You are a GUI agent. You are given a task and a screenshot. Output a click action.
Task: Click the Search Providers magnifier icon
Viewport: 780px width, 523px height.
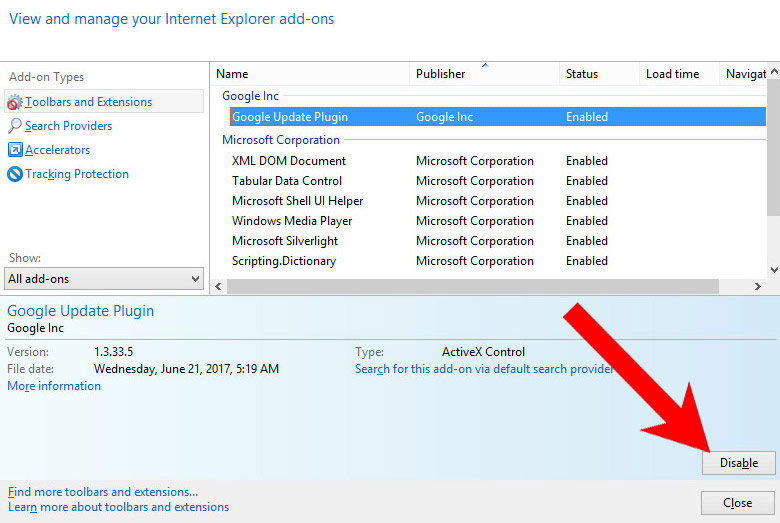(x=15, y=126)
